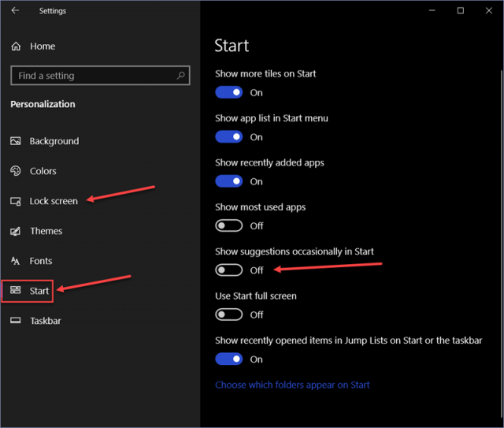Enable Use Start full screen toggle
The height and width of the screenshot is (428, 504).
[x=229, y=314]
